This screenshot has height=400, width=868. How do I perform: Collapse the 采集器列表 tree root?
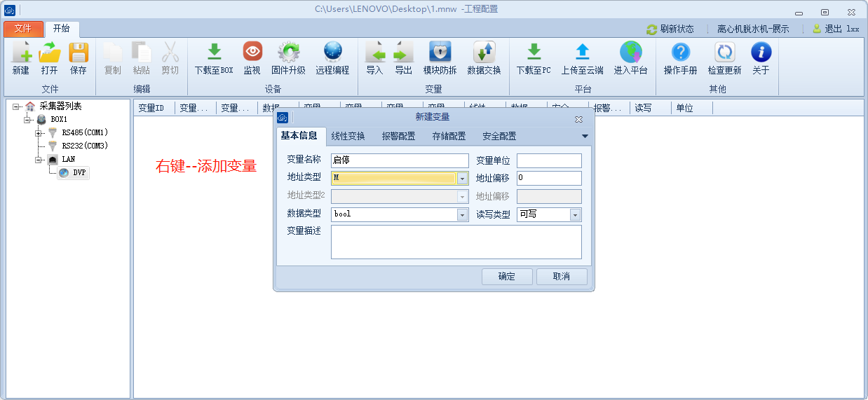tap(15, 106)
